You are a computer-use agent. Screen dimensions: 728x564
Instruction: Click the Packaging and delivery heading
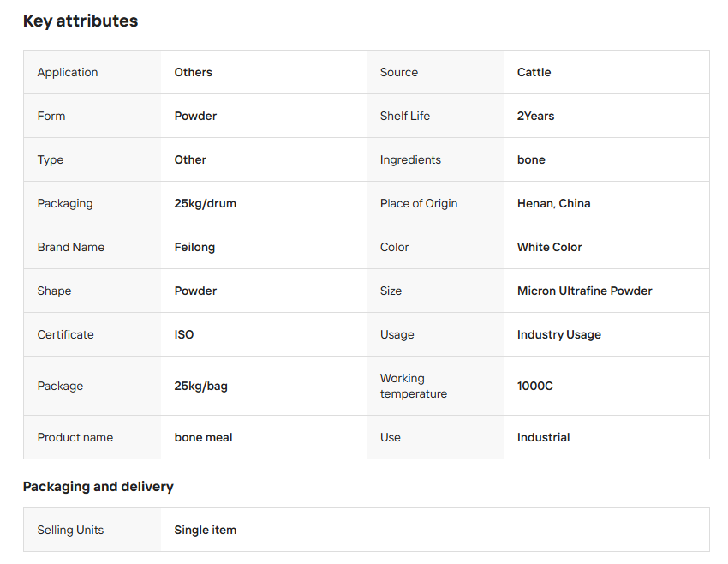click(x=98, y=487)
